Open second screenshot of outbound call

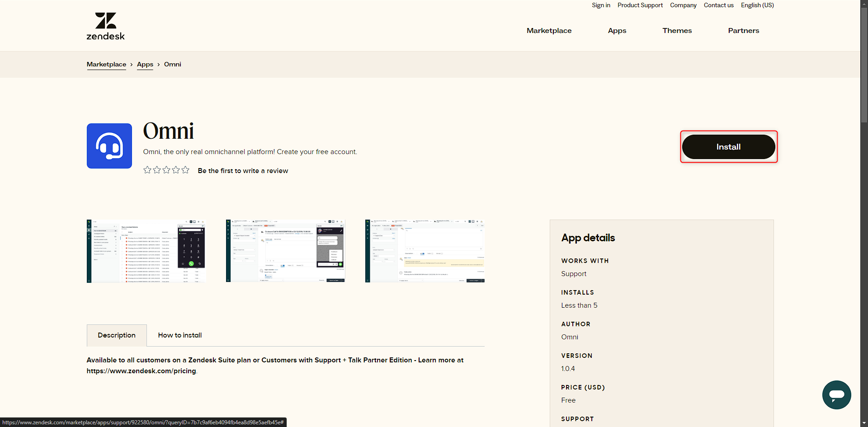(286, 251)
